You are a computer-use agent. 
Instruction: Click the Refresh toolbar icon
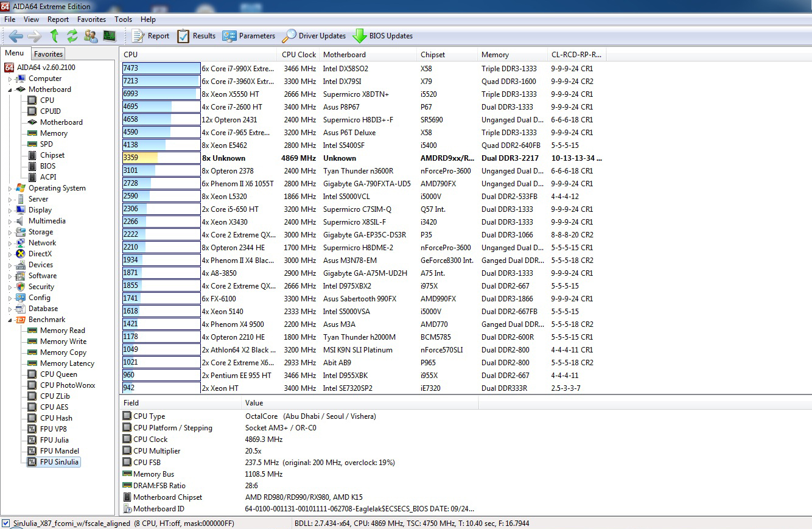pos(72,36)
